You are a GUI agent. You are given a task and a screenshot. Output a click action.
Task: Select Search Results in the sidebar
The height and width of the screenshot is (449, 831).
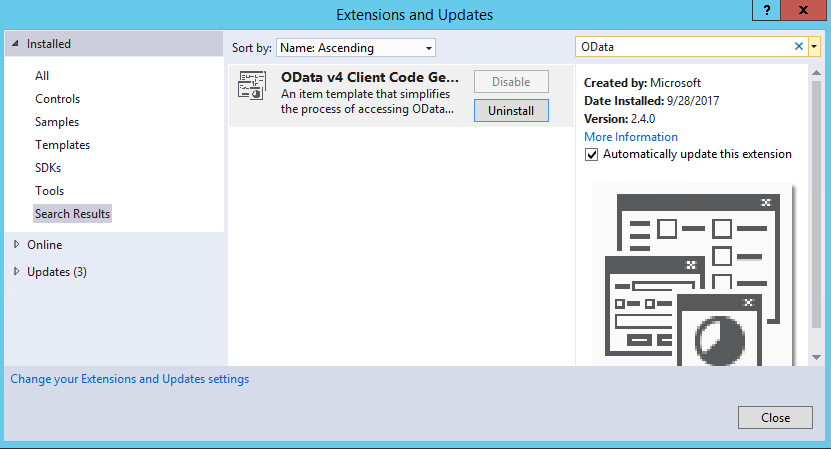[72, 214]
